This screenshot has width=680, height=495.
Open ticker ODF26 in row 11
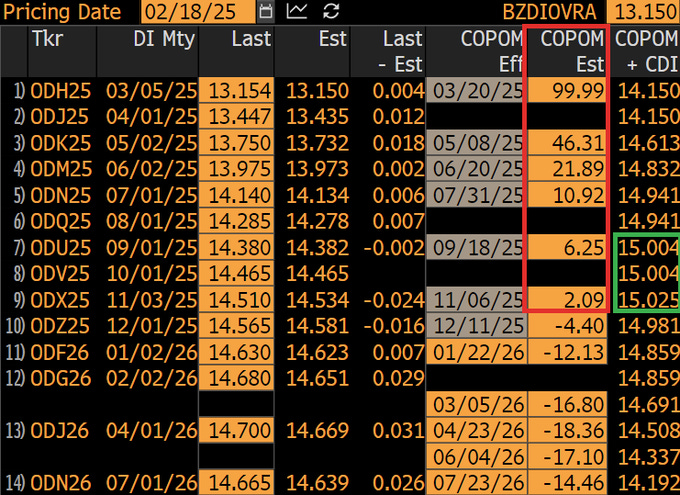pos(60,352)
